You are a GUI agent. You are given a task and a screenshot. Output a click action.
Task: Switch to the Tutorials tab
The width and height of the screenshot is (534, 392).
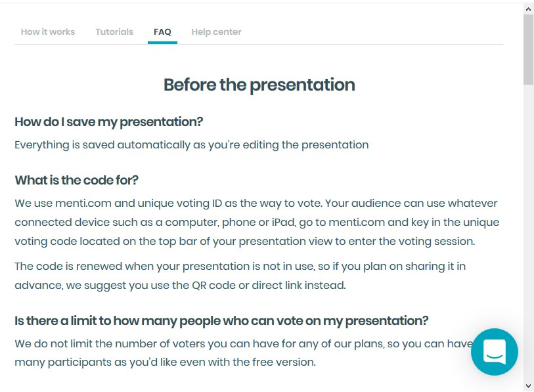click(x=114, y=32)
